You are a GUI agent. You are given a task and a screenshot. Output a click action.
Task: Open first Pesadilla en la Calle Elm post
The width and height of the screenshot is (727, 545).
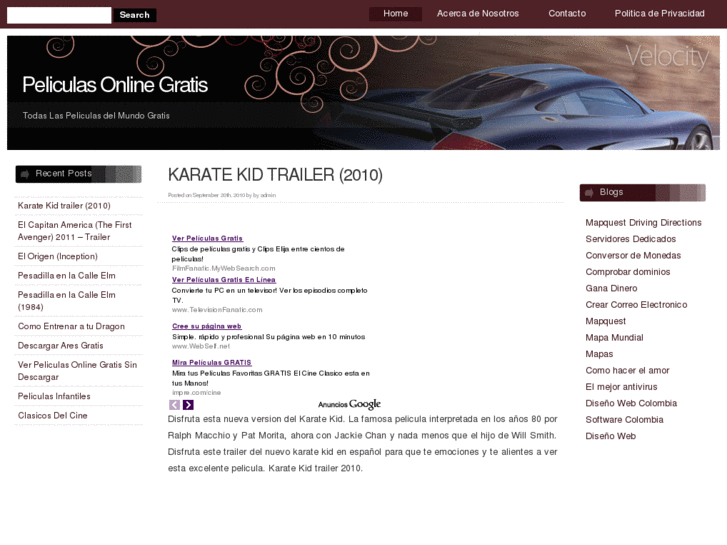pos(66,276)
